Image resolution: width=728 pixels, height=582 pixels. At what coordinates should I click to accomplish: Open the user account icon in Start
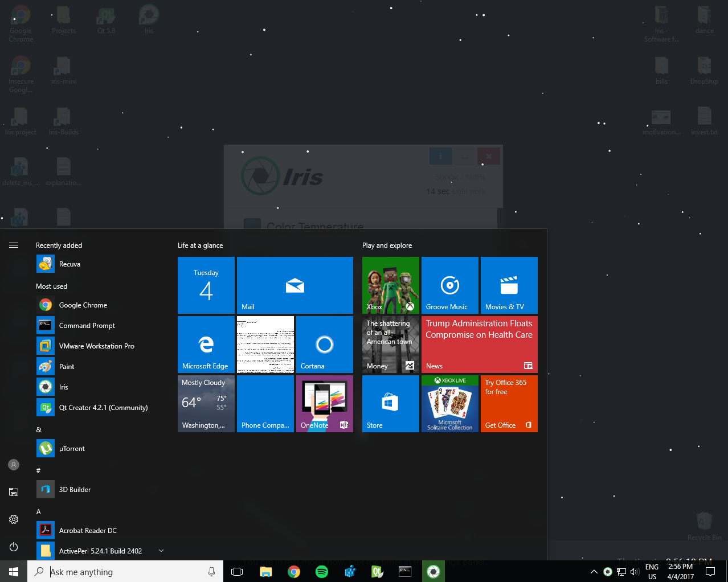click(x=14, y=465)
